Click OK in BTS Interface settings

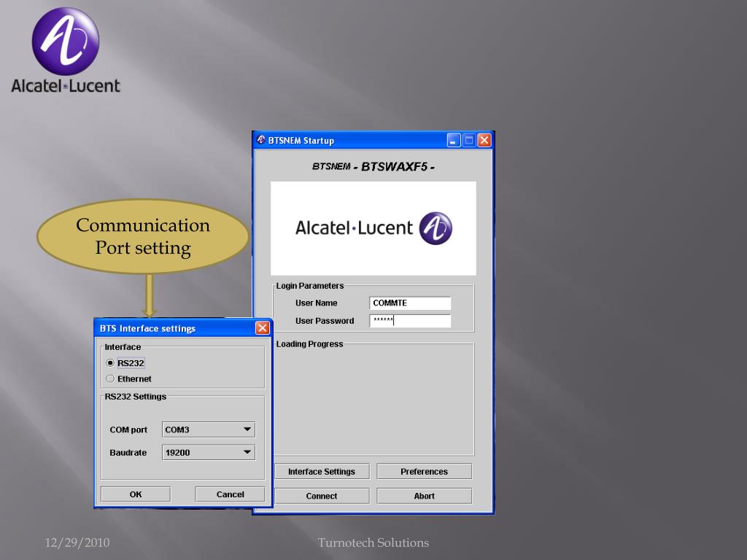coord(135,494)
